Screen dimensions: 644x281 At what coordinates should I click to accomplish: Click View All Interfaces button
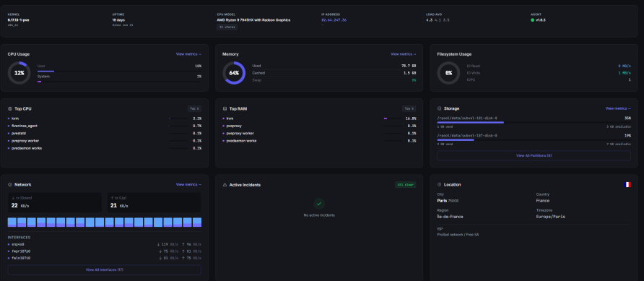click(x=104, y=270)
